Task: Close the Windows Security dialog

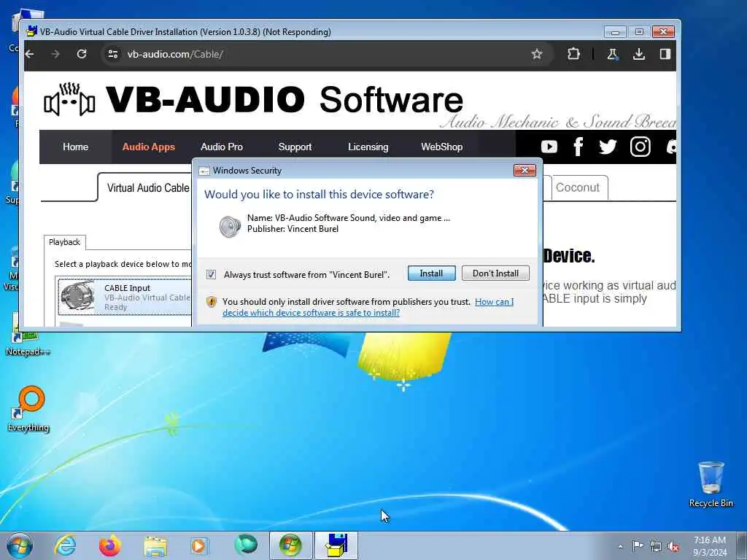Action: pyautogui.click(x=525, y=170)
